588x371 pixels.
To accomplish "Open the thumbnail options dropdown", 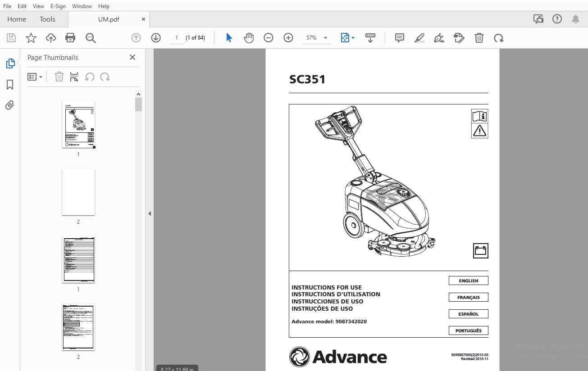I will tap(35, 77).
